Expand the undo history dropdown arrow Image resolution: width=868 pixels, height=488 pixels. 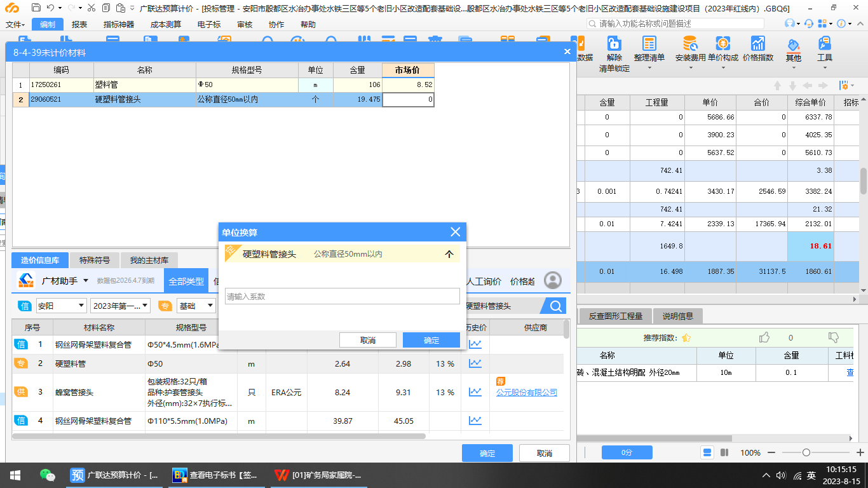(x=60, y=8)
